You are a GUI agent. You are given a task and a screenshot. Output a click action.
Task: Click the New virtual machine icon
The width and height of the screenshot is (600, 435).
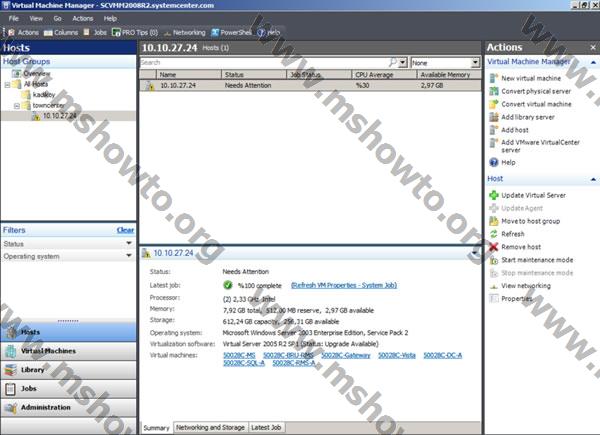point(494,78)
